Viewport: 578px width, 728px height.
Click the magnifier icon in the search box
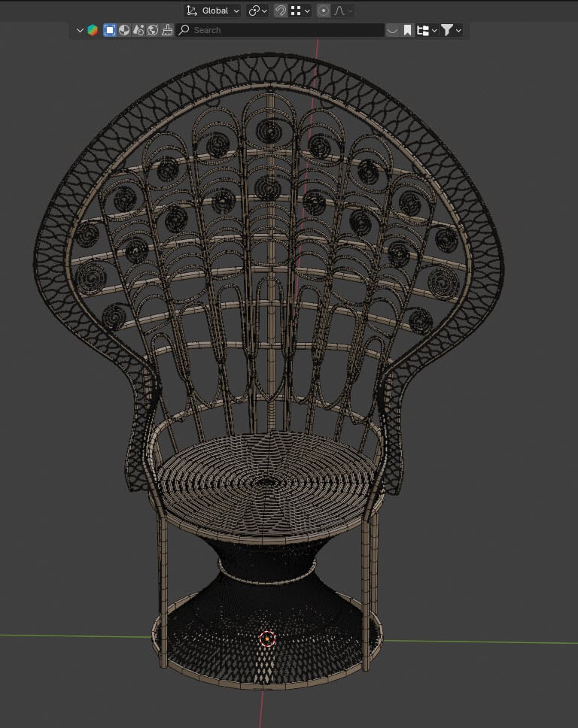pos(184,30)
